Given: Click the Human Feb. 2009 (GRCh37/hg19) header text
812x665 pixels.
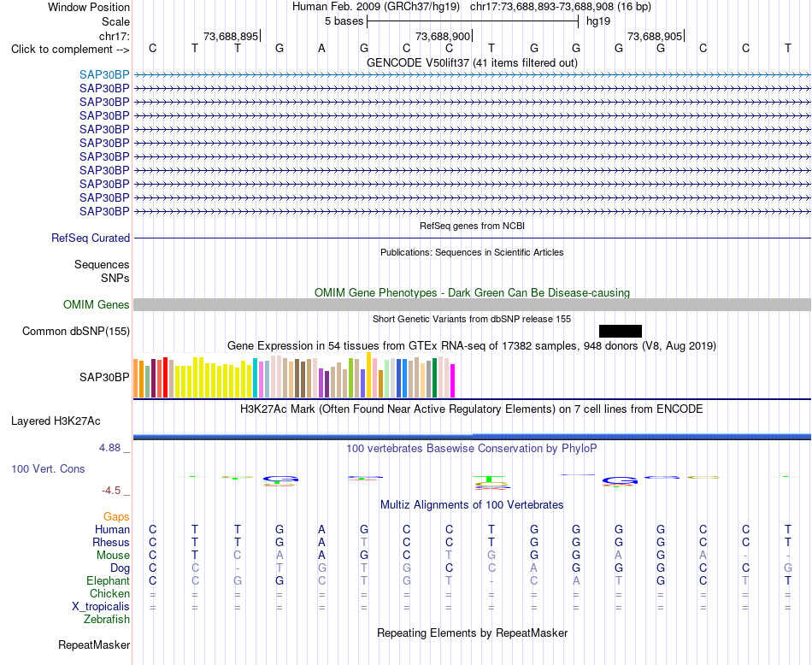Looking at the screenshot, I should [375, 7].
